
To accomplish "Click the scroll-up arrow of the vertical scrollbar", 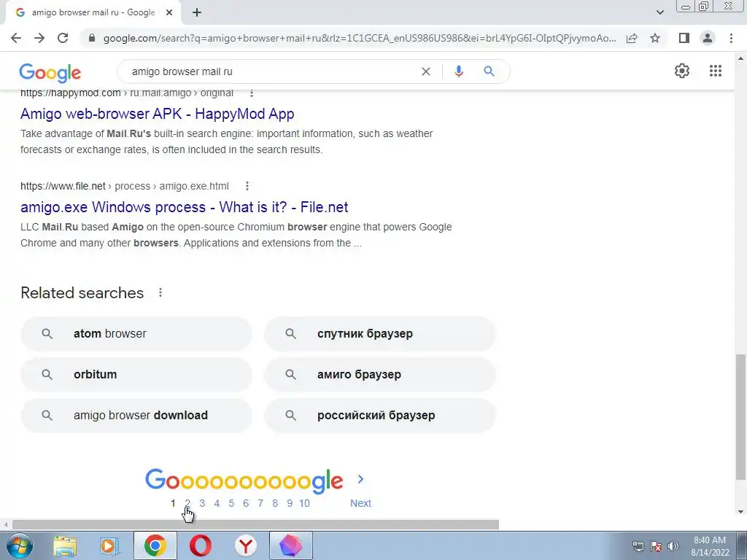I will click(x=740, y=58).
